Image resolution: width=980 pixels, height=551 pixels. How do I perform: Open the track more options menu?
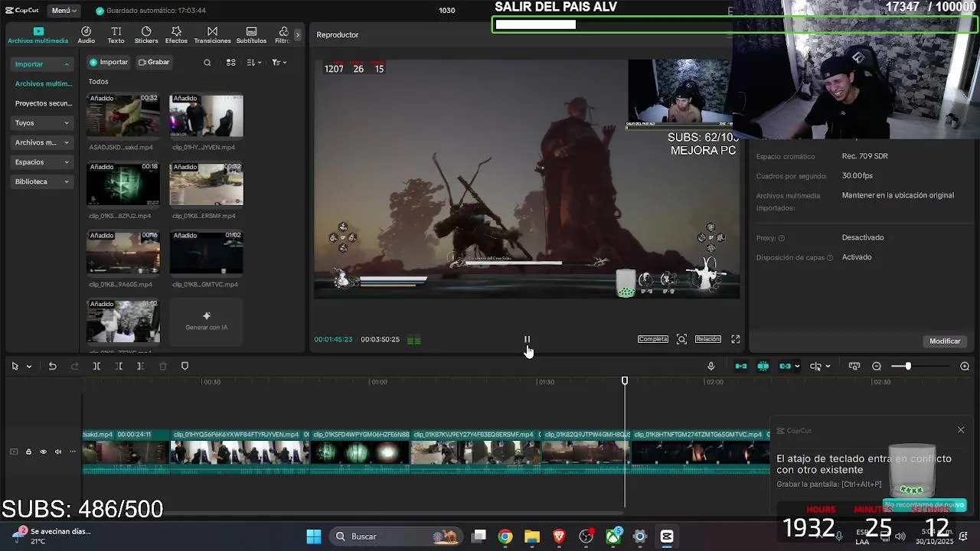coord(73,452)
